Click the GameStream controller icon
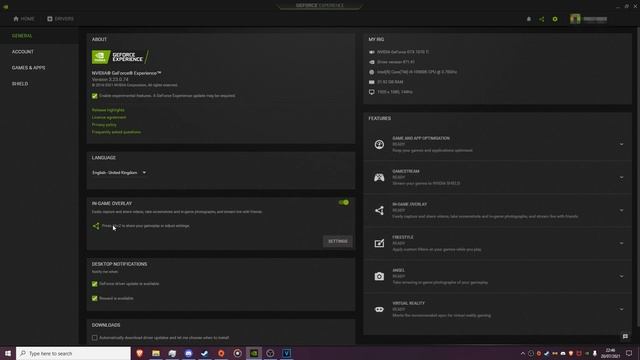 (379, 177)
